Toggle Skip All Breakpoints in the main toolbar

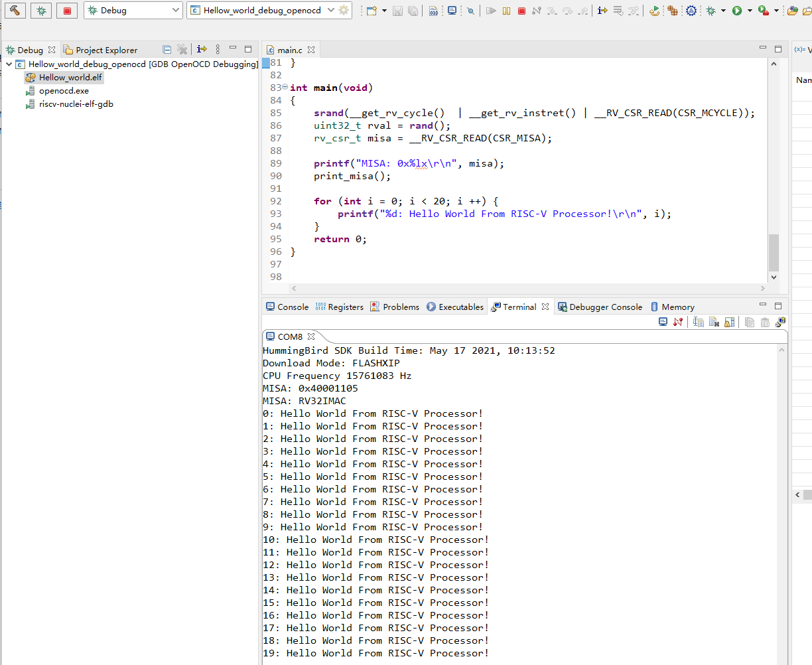pos(470,11)
